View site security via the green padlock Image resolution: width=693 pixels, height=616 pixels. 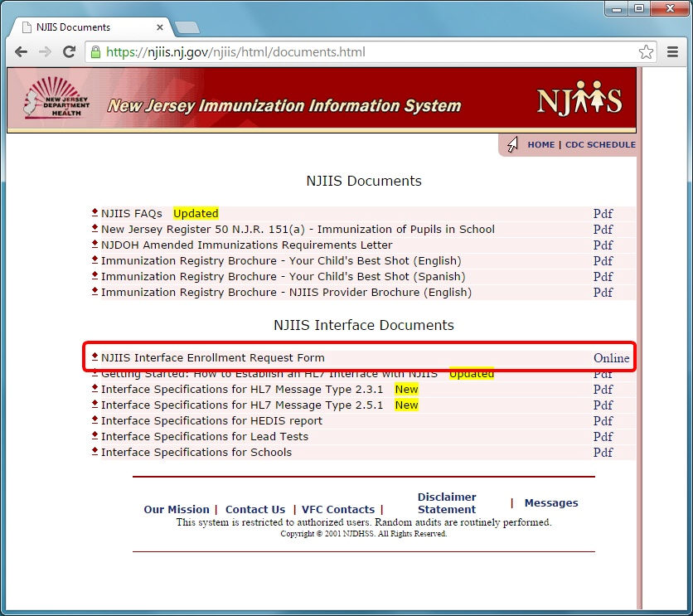click(95, 52)
